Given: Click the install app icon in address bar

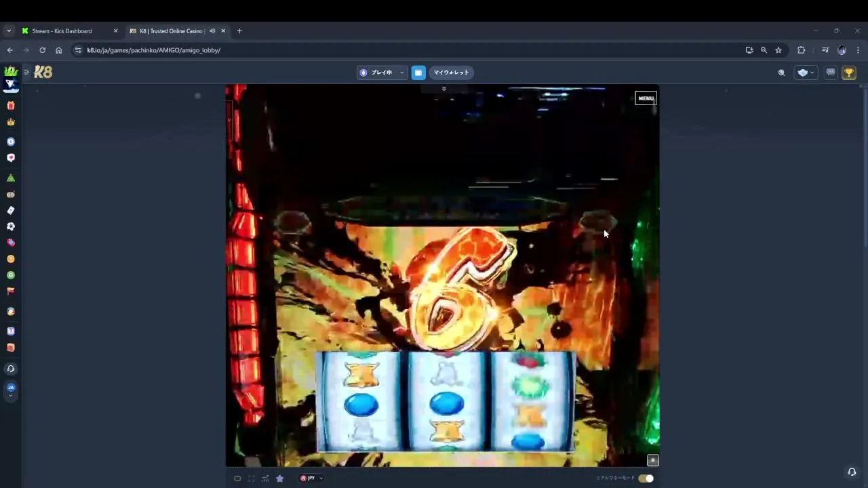Looking at the screenshot, I should (x=749, y=50).
